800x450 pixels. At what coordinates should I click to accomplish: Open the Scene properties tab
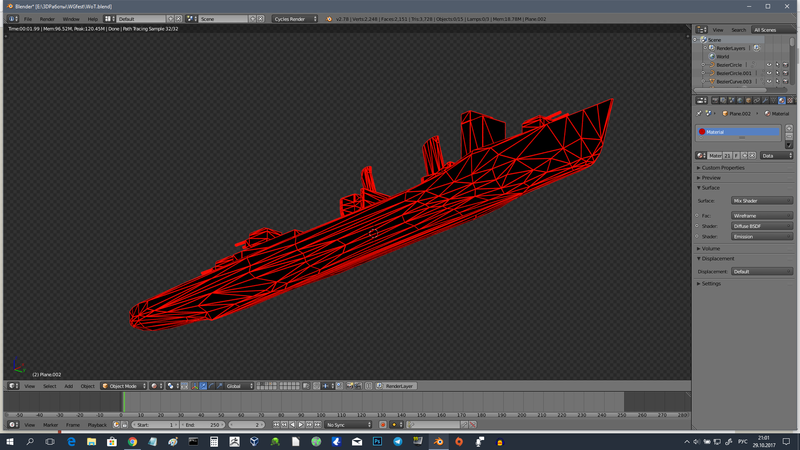(x=732, y=101)
